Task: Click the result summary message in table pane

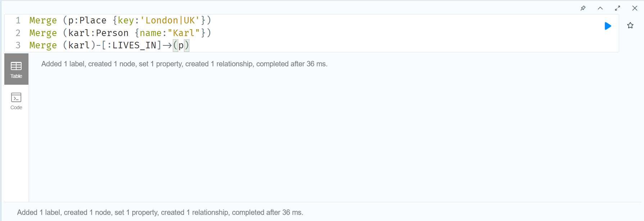Action: (x=184, y=64)
